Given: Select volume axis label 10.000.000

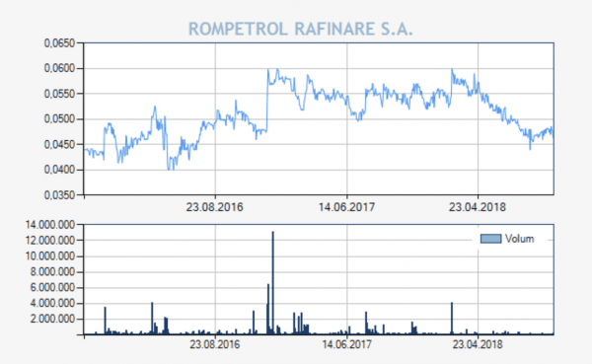Looking at the screenshot, I should pyautogui.click(x=50, y=256).
